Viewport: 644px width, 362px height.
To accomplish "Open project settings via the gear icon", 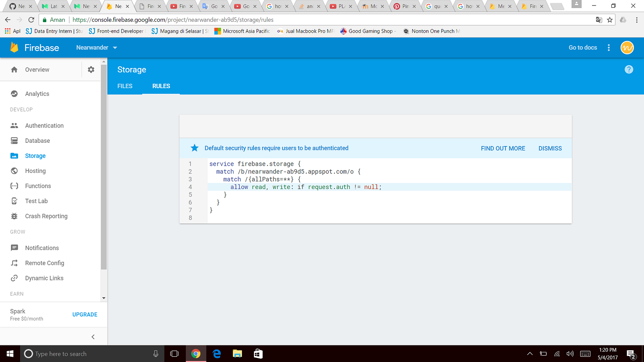I will (x=91, y=69).
